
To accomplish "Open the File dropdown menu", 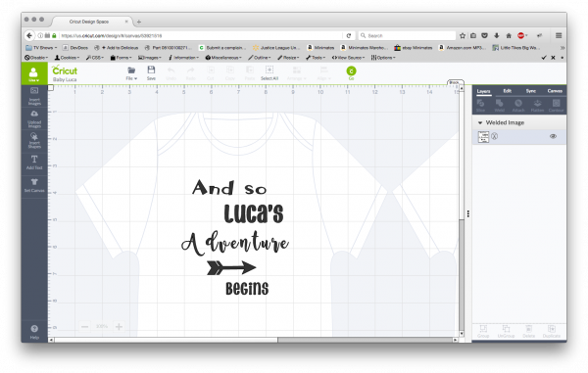I will coord(131,73).
